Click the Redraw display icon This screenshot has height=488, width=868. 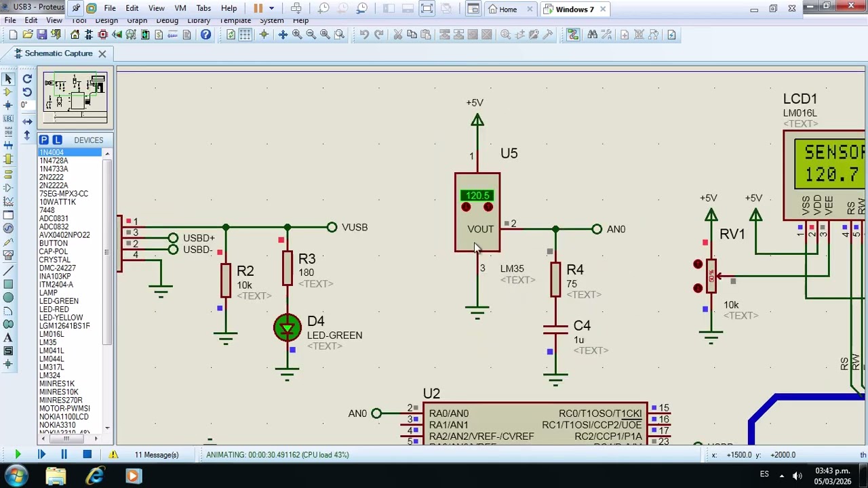pyautogui.click(x=231, y=35)
